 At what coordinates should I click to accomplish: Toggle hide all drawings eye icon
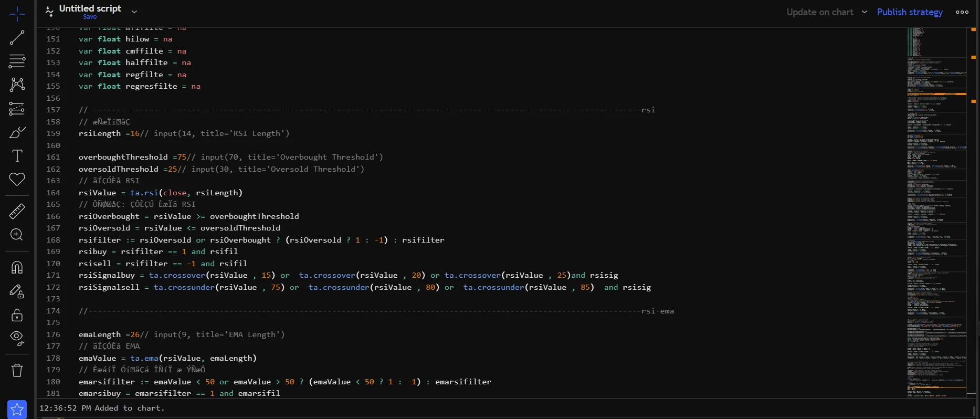click(x=17, y=338)
